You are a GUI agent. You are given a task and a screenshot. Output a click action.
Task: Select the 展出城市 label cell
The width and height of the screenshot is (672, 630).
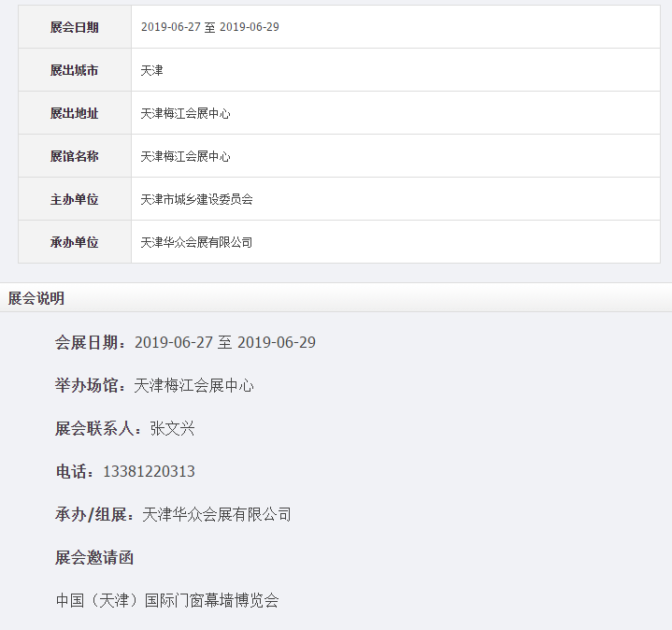[x=75, y=70]
